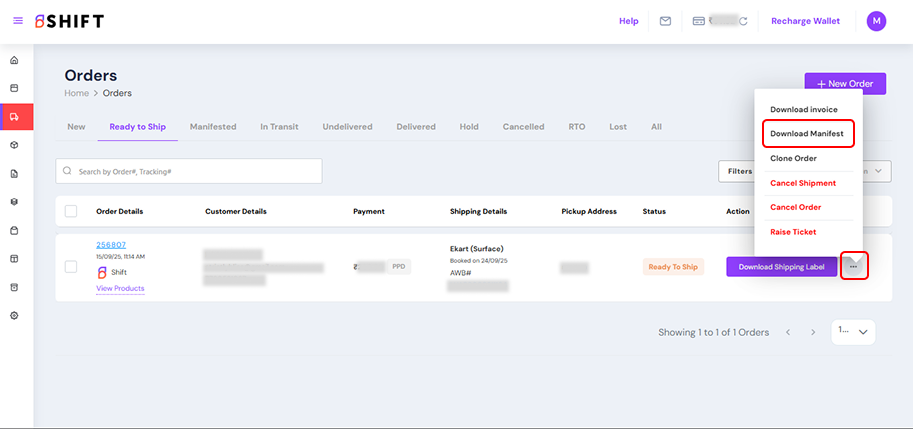Check the select-all orders checkbox
This screenshot has width=913, height=429.
pos(71,211)
